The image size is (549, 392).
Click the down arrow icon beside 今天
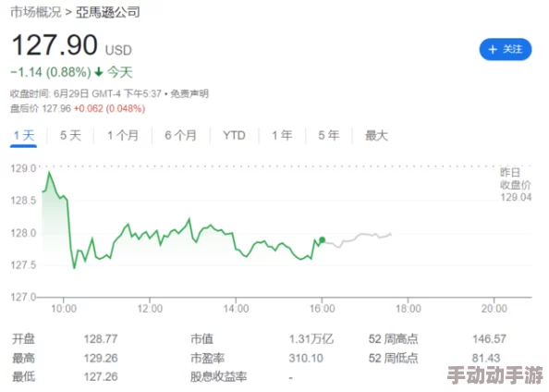tap(99, 72)
